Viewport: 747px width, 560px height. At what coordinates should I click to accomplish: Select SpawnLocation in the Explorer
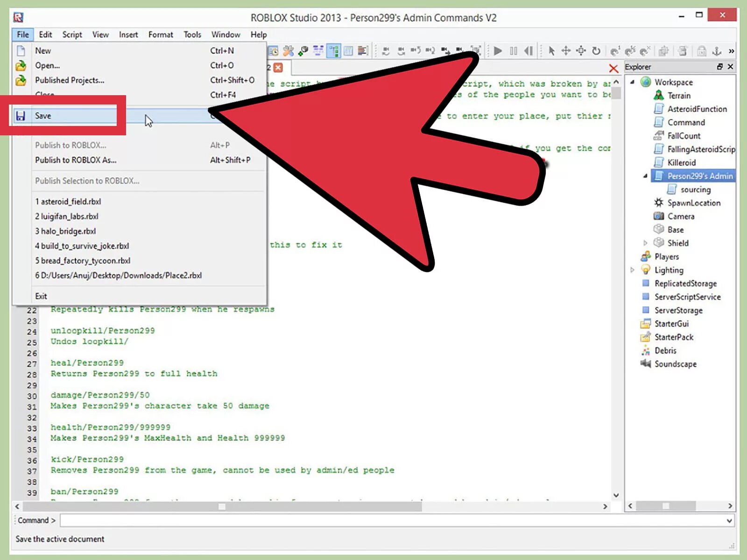coord(694,203)
